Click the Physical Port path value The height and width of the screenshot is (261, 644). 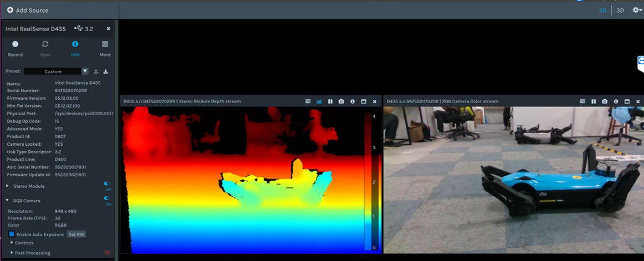(83, 114)
